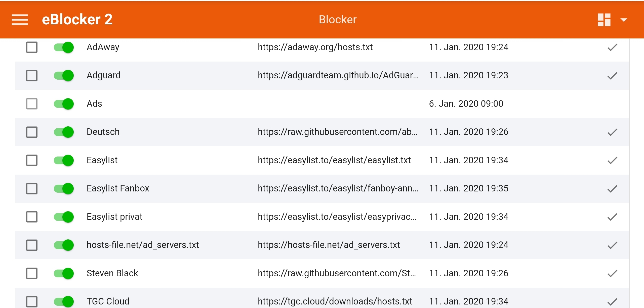644x308 pixels.
Task: Click the Blocker header title
Action: pyautogui.click(x=338, y=20)
